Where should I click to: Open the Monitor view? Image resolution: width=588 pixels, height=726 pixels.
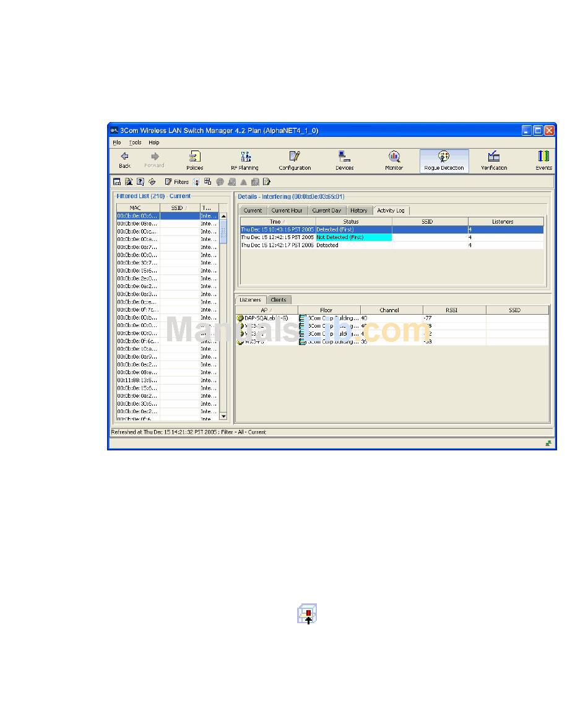394,160
